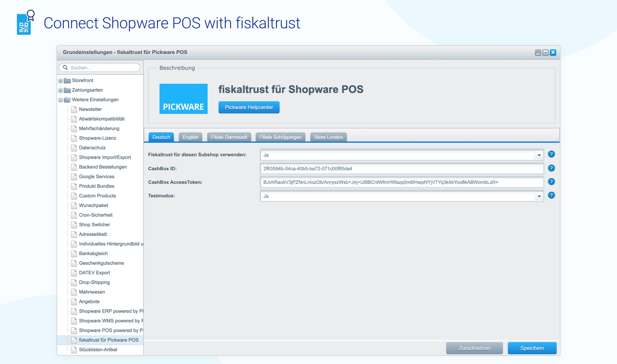Collapse the Weitere Einstellungen tree node

click(60, 100)
